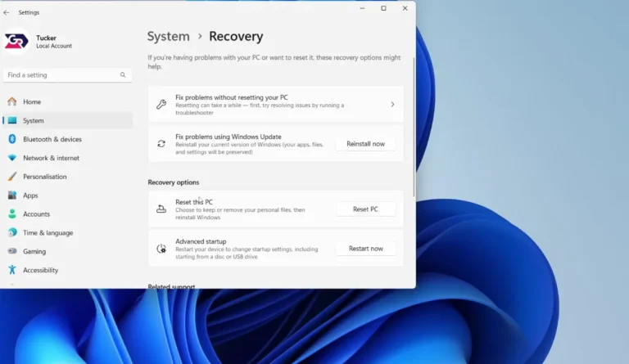
Task: Open Home settings page
Action: [x=67, y=101]
